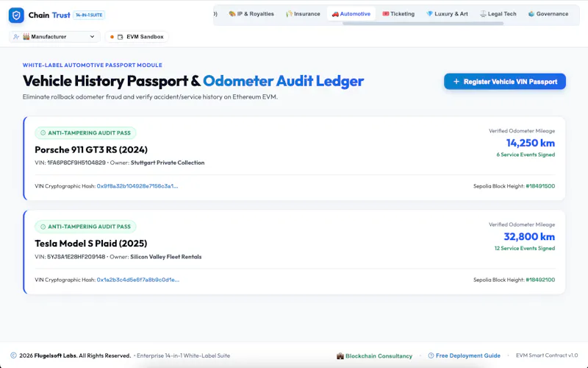Image resolution: width=588 pixels, height=368 pixels.
Task: Click the checkmark icon on Porsche audit pass badge
Action: point(43,133)
